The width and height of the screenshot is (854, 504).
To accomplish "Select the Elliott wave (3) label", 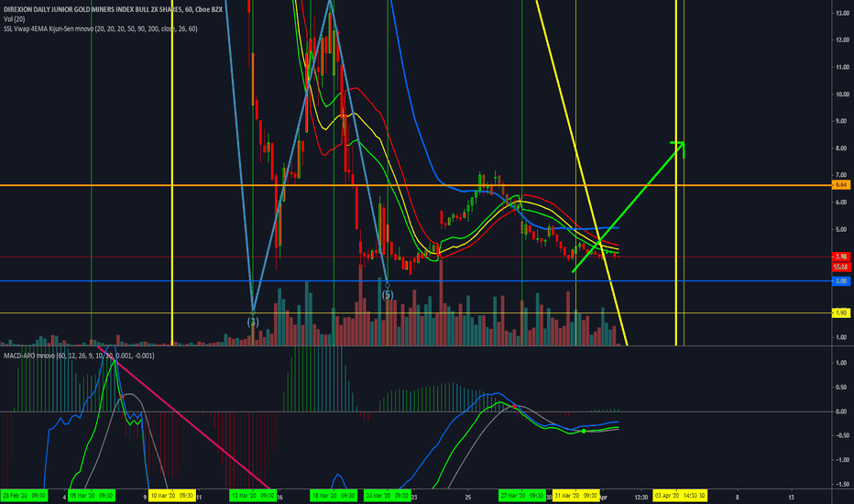I will [253, 322].
